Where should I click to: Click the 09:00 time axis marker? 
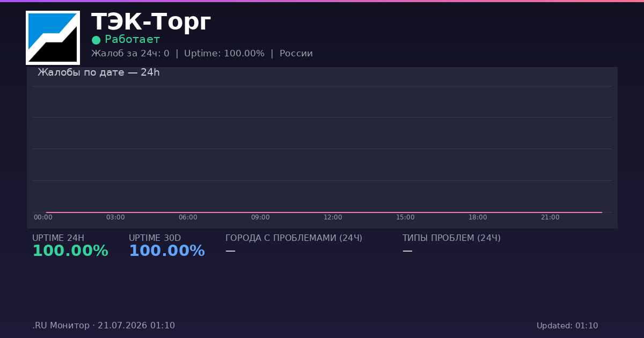[x=260, y=217]
